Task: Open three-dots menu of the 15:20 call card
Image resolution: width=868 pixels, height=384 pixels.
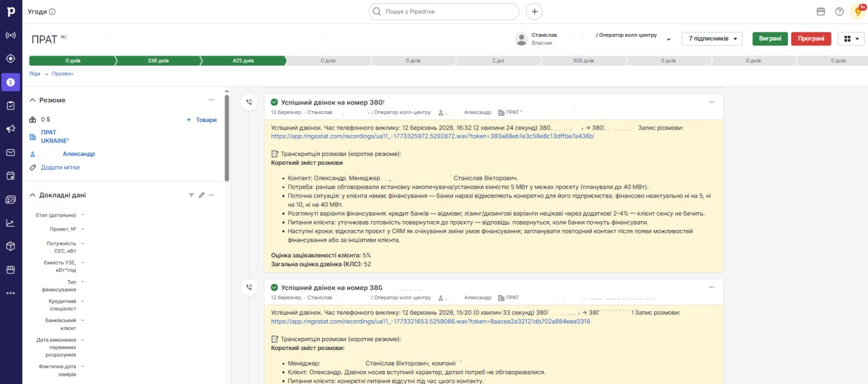Action: click(x=711, y=288)
